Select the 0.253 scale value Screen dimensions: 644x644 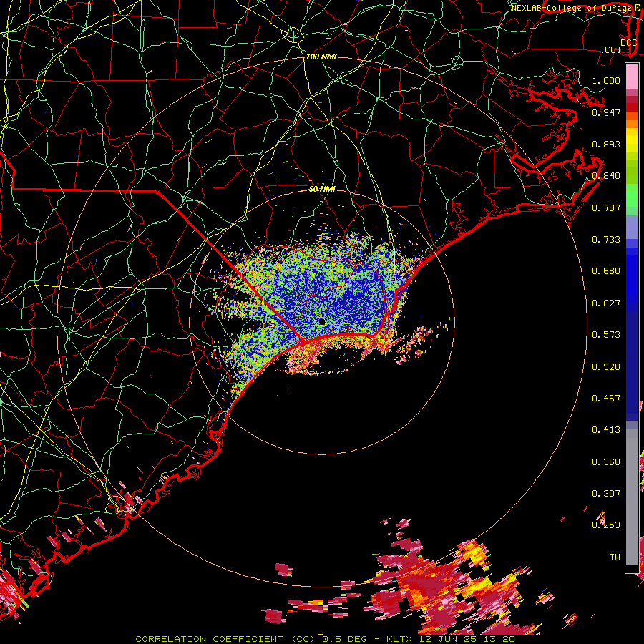(x=606, y=525)
